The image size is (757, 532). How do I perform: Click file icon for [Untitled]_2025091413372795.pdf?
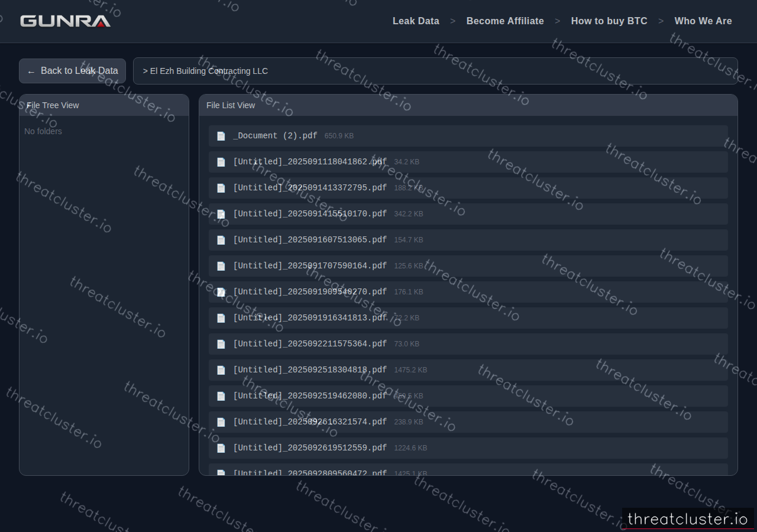(221, 188)
